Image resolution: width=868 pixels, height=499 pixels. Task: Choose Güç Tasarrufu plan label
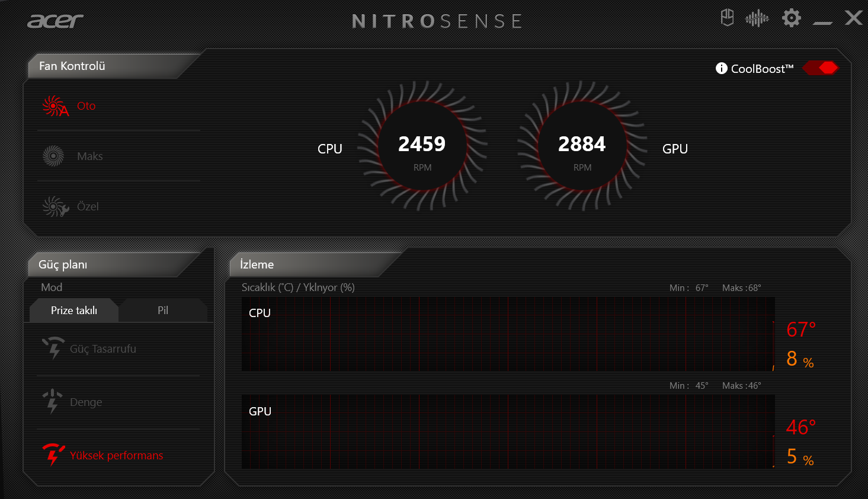(x=103, y=349)
